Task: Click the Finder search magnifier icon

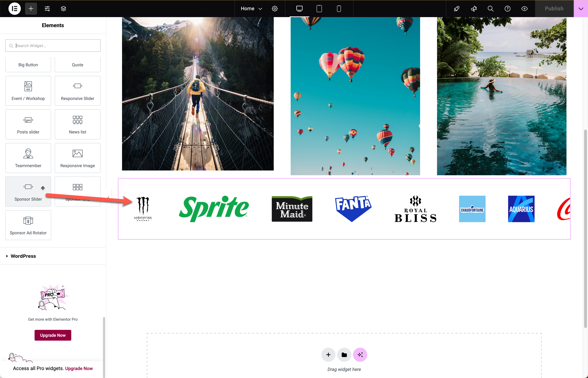Action: pyautogui.click(x=490, y=9)
